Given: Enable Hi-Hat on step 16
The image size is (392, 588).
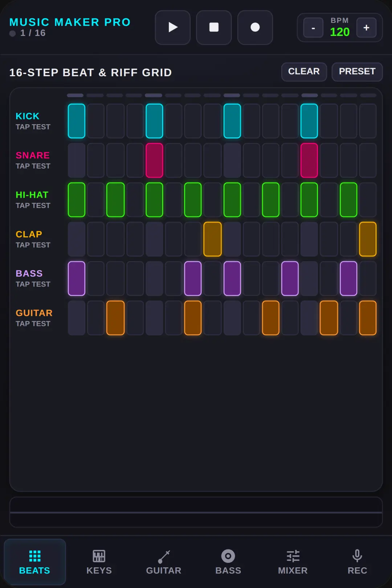Looking at the screenshot, I should coord(368,200).
